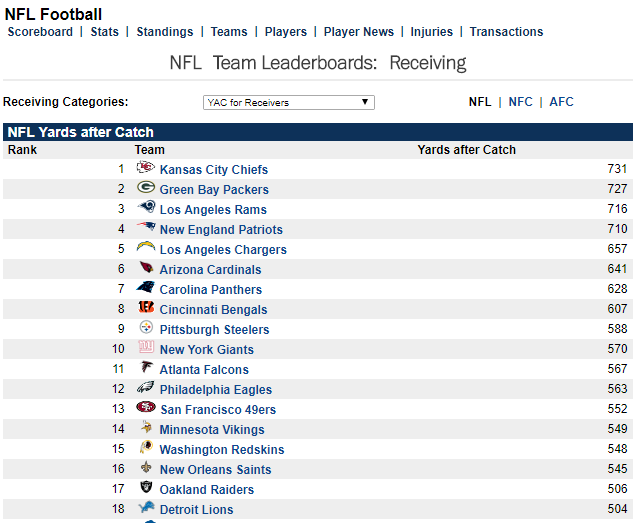The height and width of the screenshot is (523, 638).
Task: Open Carolina Panthers team link
Action: tap(211, 289)
